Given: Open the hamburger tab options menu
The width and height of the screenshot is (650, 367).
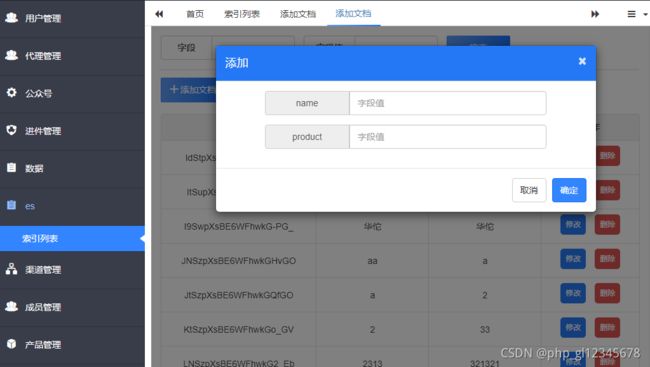Looking at the screenshot, I should pyautogui.click(x=631, y=14).
